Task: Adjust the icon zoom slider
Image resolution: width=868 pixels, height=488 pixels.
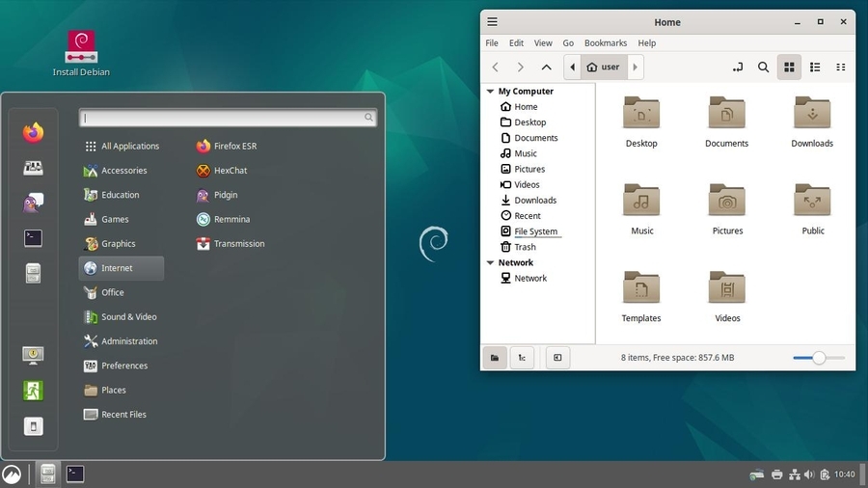Action: click(819, 358)
